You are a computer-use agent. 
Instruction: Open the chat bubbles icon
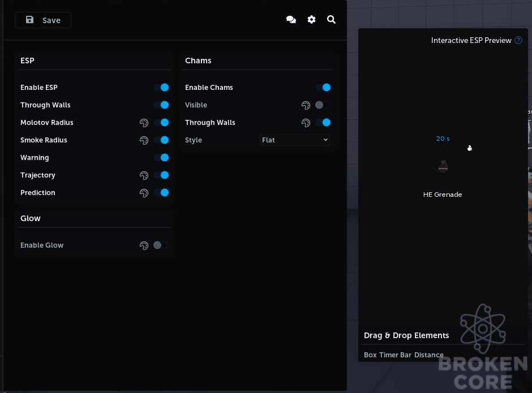coord(291,20)
